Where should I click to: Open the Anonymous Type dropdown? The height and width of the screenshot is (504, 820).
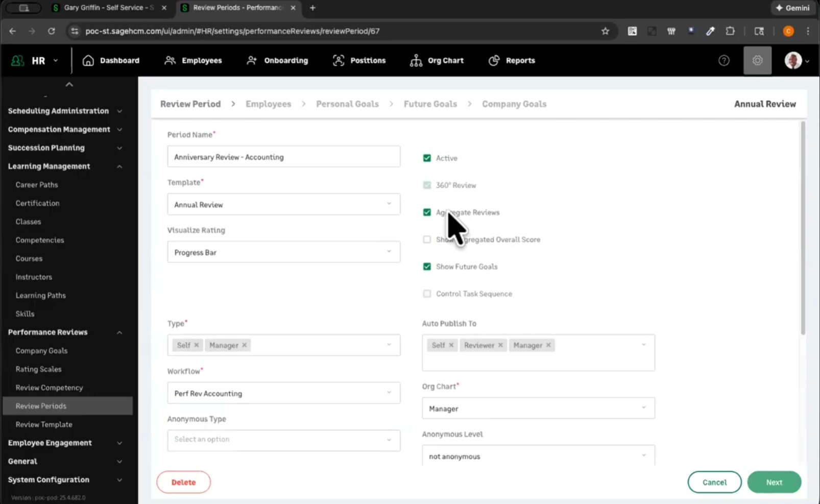coord(284,440)
